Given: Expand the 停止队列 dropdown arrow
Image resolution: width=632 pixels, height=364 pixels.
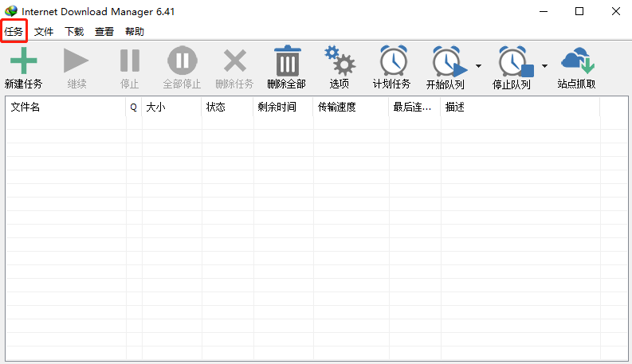Looking at the screenshot, I should (544, 65).
